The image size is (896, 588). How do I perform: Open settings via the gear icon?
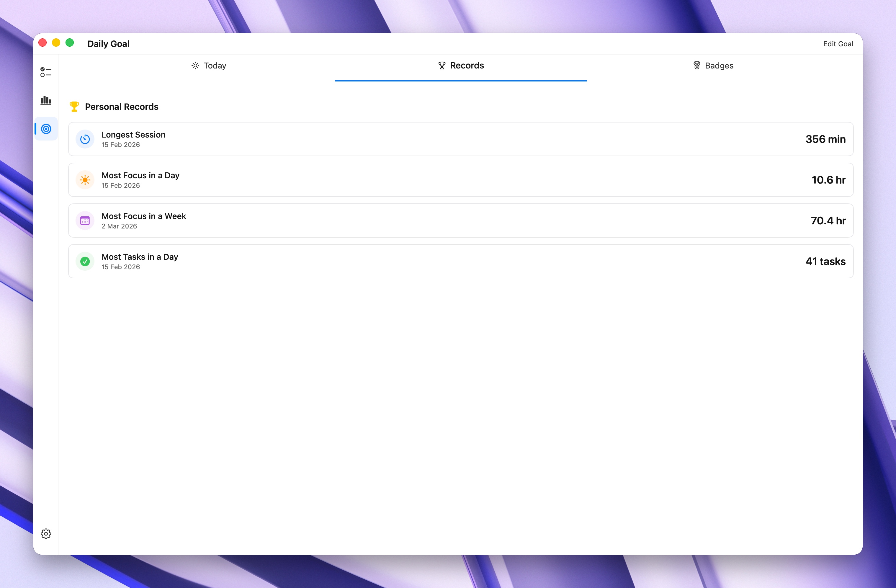46,533
